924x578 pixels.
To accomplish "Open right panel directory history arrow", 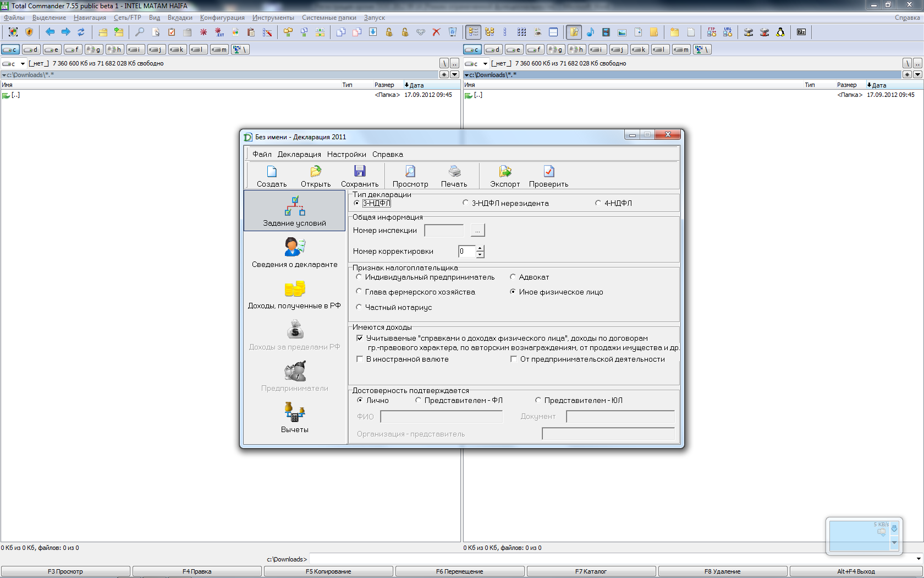I will coord(917,74).
